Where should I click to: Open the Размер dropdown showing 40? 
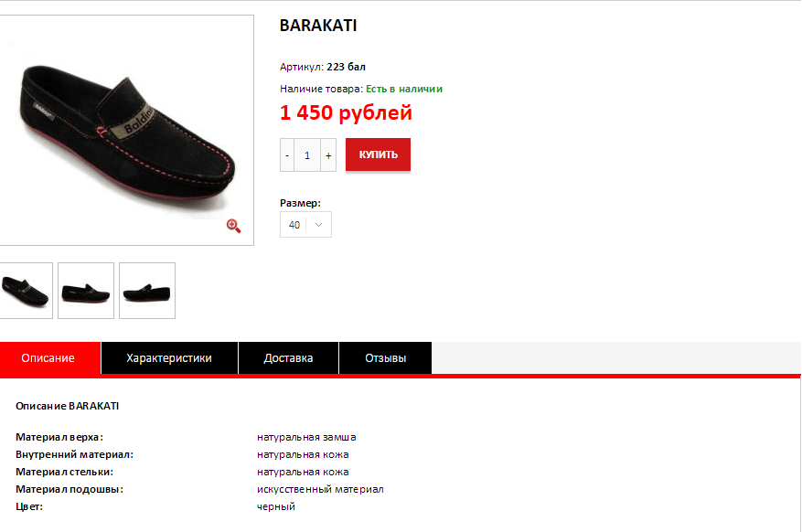[305, 224]
